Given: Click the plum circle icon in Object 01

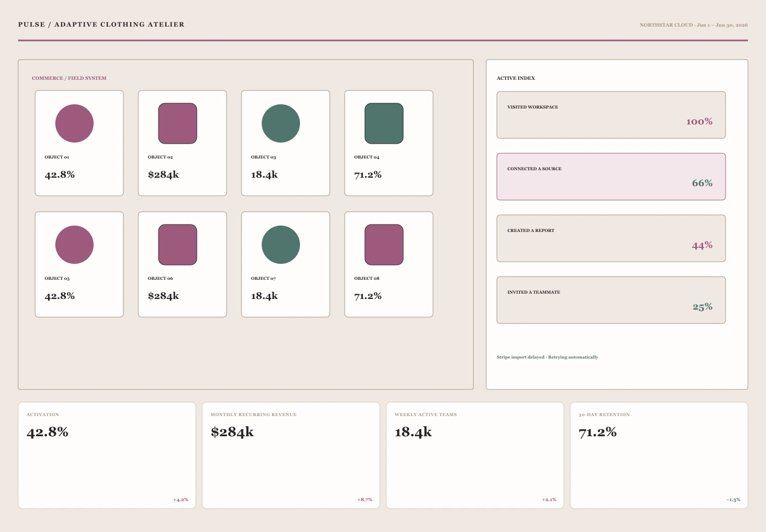Looking at the screenshot, I should (x=74, y=123).
